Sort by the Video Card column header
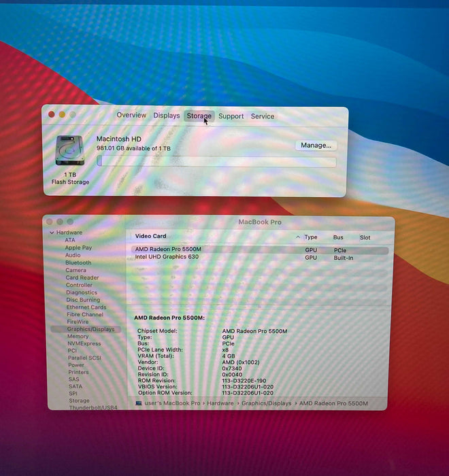The width and height of the screenshot is (449, 476). coord(150,236)
